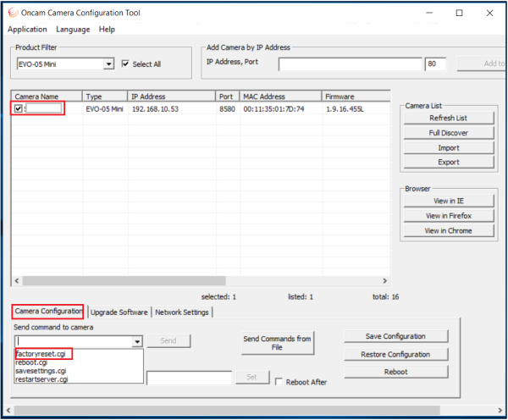
Task: Click the Reboot button
Action: click(x=396, y=372)
